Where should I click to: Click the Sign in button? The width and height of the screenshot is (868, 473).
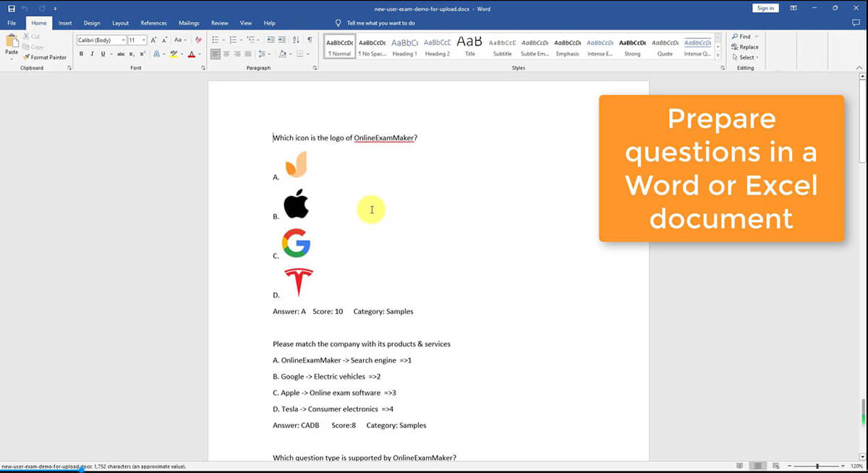(x=765, y=8)
